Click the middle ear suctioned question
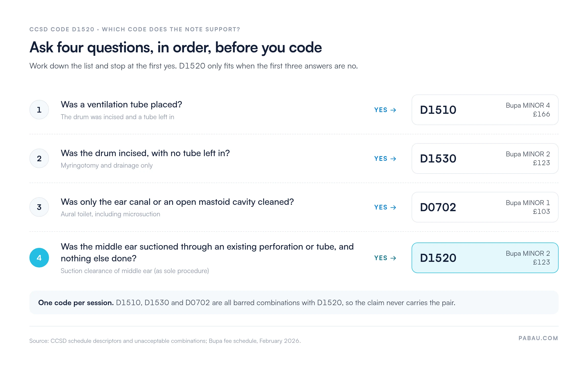Image resolution: width=588 pixels, height=370 pixels. click(x=207, y=253)
